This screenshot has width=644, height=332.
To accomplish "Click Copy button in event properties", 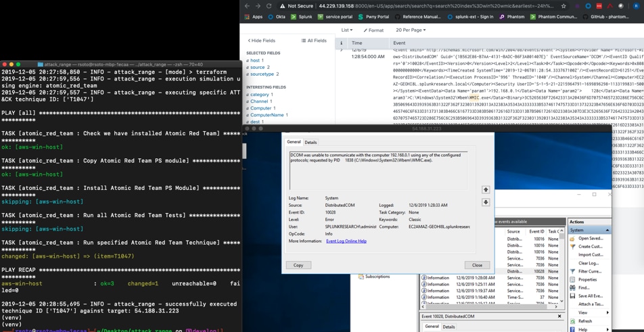I will point(298,265).
